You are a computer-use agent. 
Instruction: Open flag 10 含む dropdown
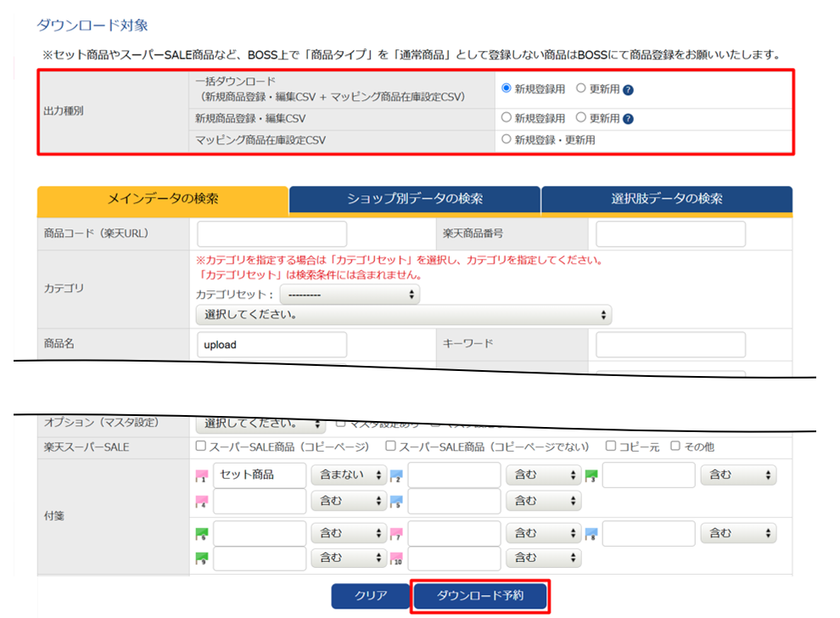[x=544, y=558]
